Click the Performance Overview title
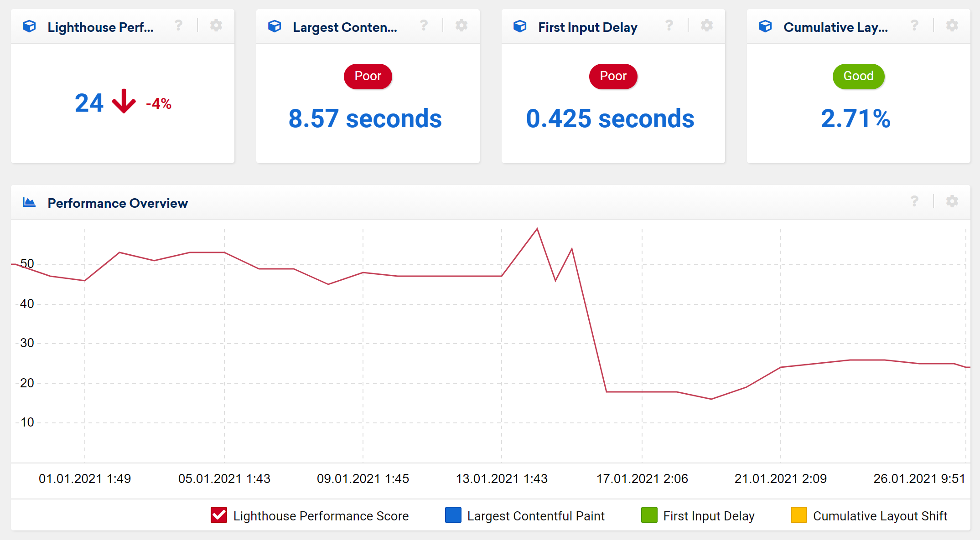Viewport: 980px width, 540px height. pos(118,203)
